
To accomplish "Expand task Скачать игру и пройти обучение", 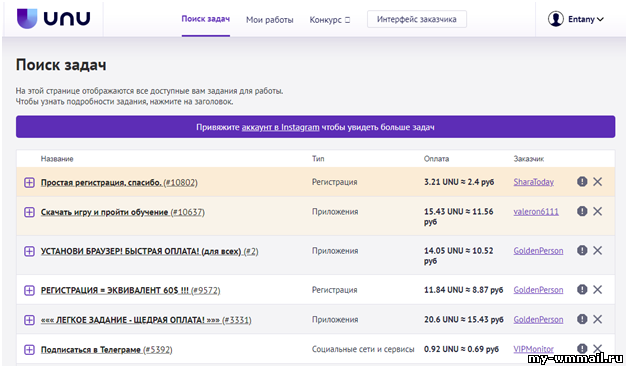I will 29,212.
